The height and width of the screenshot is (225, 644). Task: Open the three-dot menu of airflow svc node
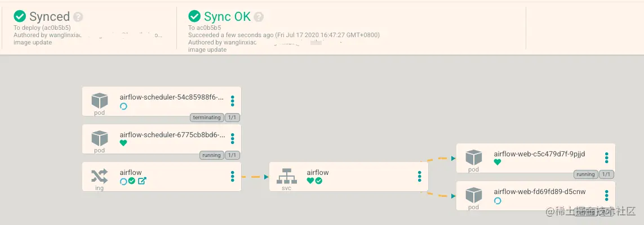pos(419,176)
